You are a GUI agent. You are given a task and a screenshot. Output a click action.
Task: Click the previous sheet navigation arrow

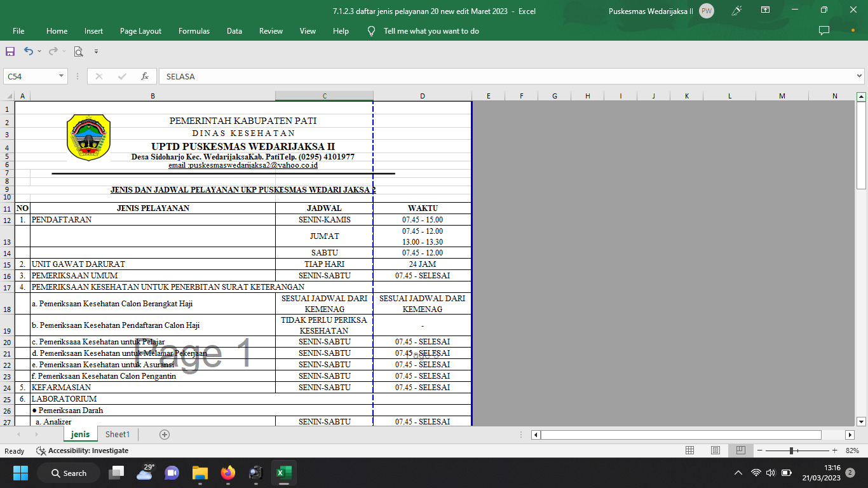pos(18,435)
